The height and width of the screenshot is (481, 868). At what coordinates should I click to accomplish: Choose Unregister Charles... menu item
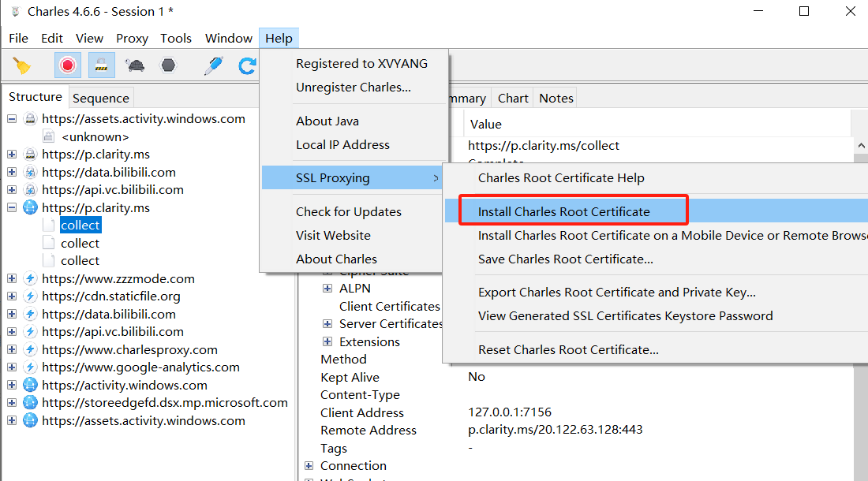click(354, 88)
